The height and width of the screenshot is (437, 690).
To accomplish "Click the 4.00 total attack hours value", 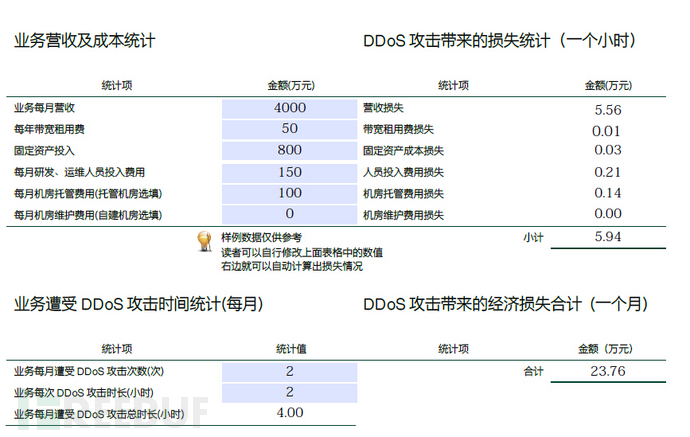I will click(x=290, y=413).
